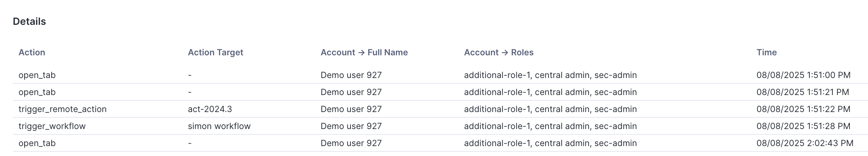Sort by Account Full Name column
The height and width of the screenshot is (156, 868).
(364, 52)
